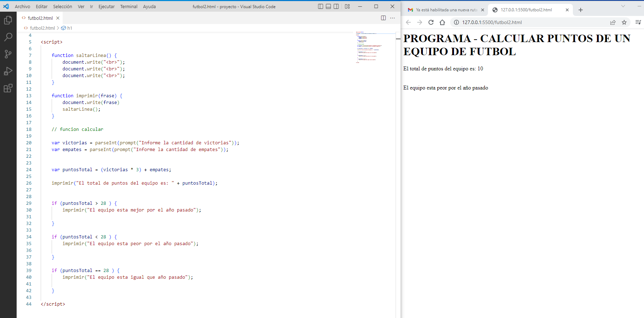Screen dimensions: 644x318
Task: Click futbol2.html in the breadcrumb
Action: point(42,28)
